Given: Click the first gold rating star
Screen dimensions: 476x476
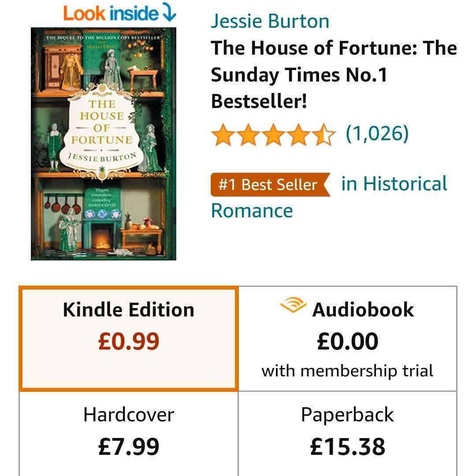Looking at the screenshot, I should pyautogui.click(x=223, y=134).
